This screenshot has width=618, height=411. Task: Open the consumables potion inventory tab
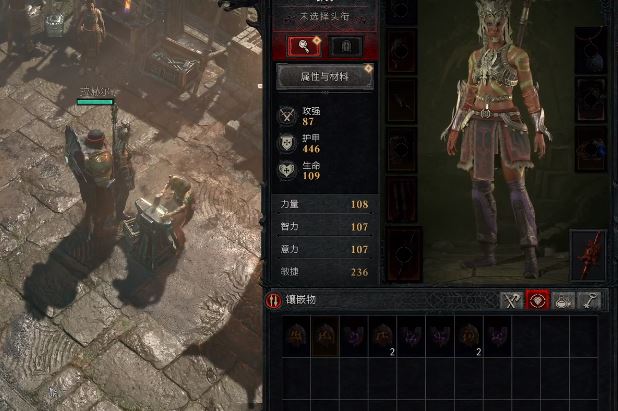coord(563,301)
